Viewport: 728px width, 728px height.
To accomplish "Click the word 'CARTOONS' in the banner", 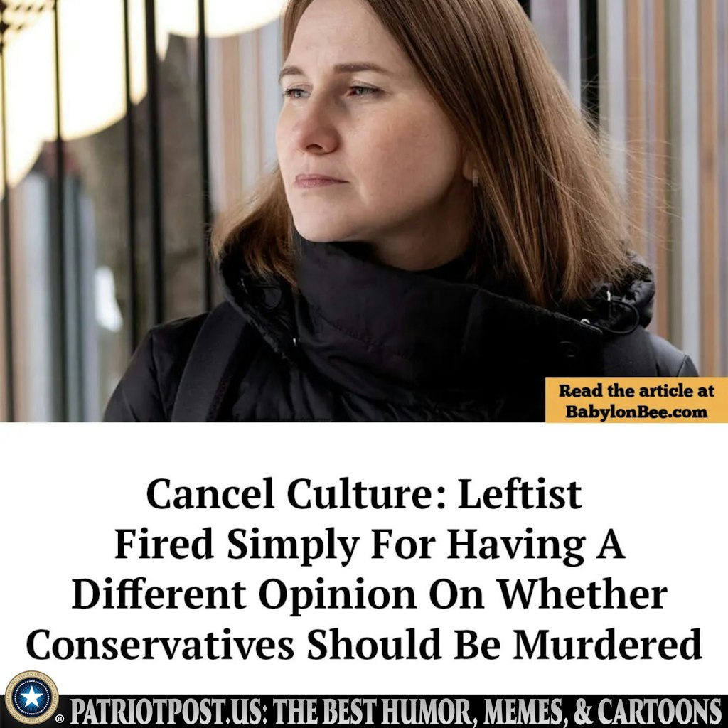I will 660,711.
